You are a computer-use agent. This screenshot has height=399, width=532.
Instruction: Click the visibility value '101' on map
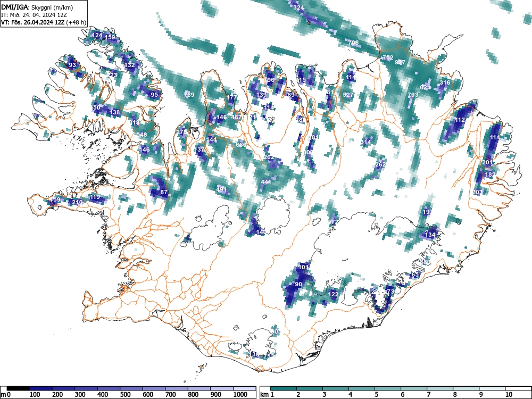303,267
